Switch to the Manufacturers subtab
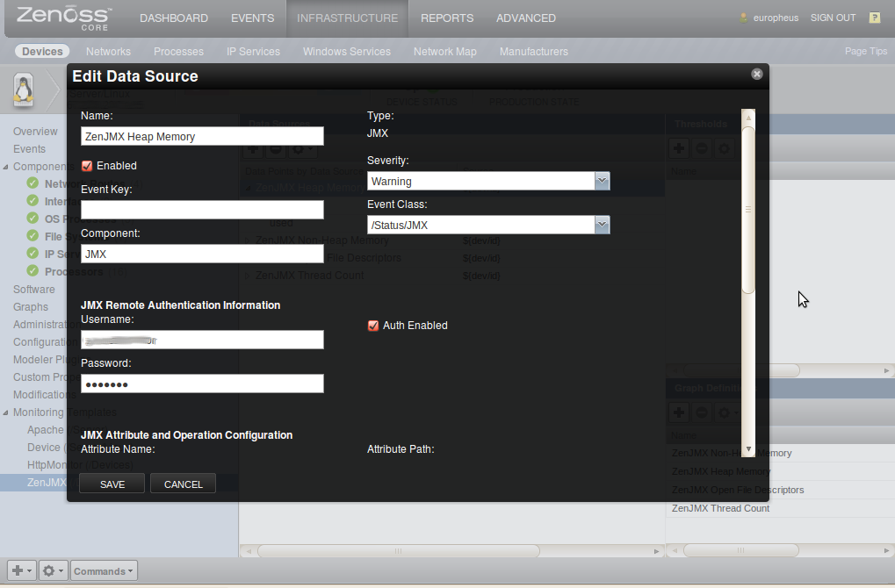Screen dimensions: 895x588 pyautogui.click(x=534, y=51)
